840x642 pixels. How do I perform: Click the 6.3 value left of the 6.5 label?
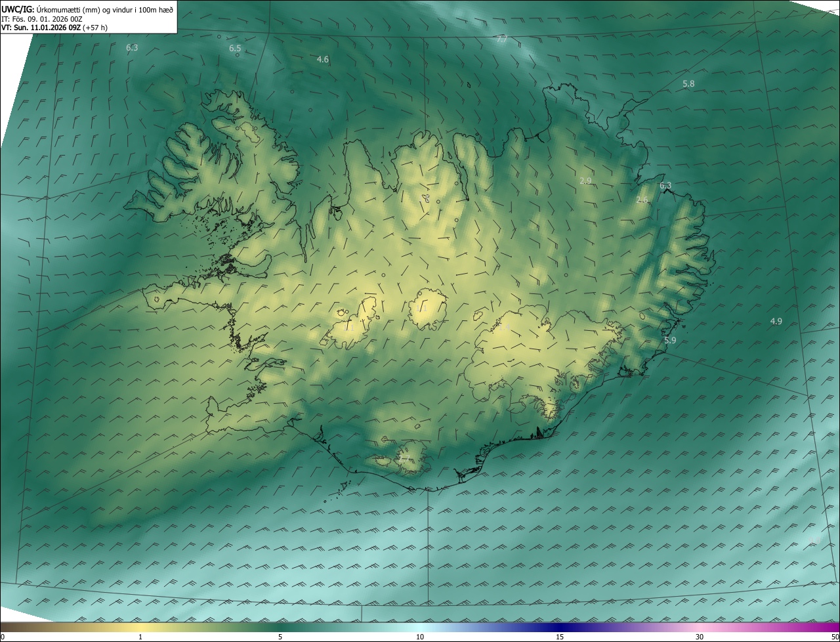tap(132, 48)
